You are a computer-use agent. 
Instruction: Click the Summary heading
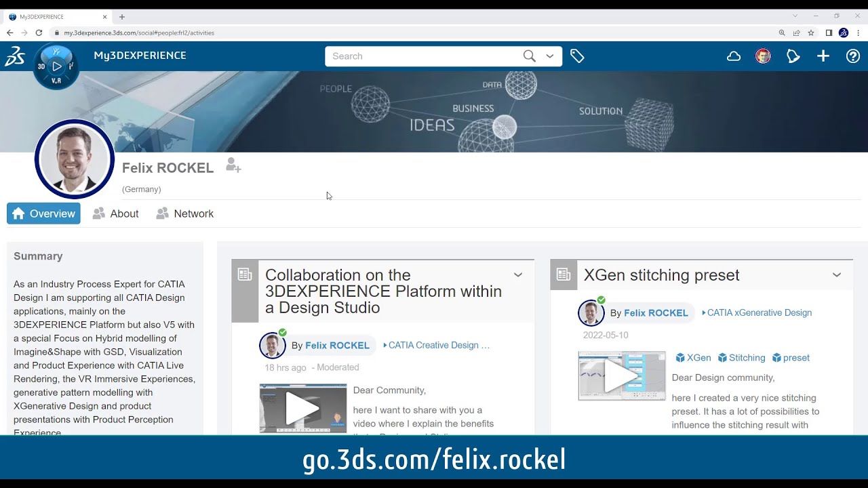coord(38,256)
